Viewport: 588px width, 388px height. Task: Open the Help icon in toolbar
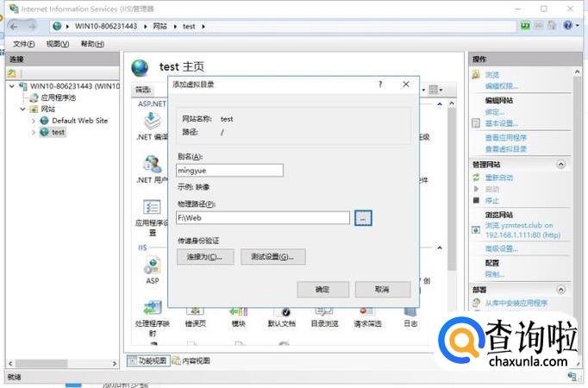pos(568,26)
